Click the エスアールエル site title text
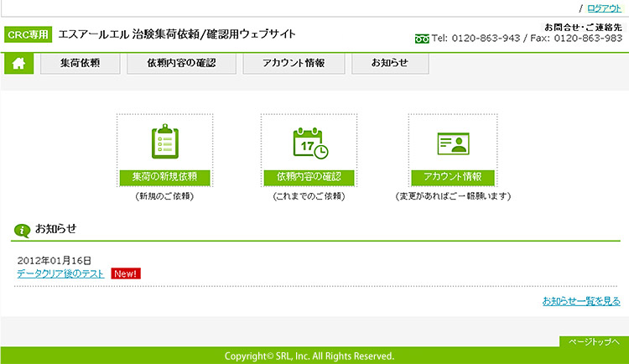The width and height of the screenshot is (629, 364). (176, 34)
